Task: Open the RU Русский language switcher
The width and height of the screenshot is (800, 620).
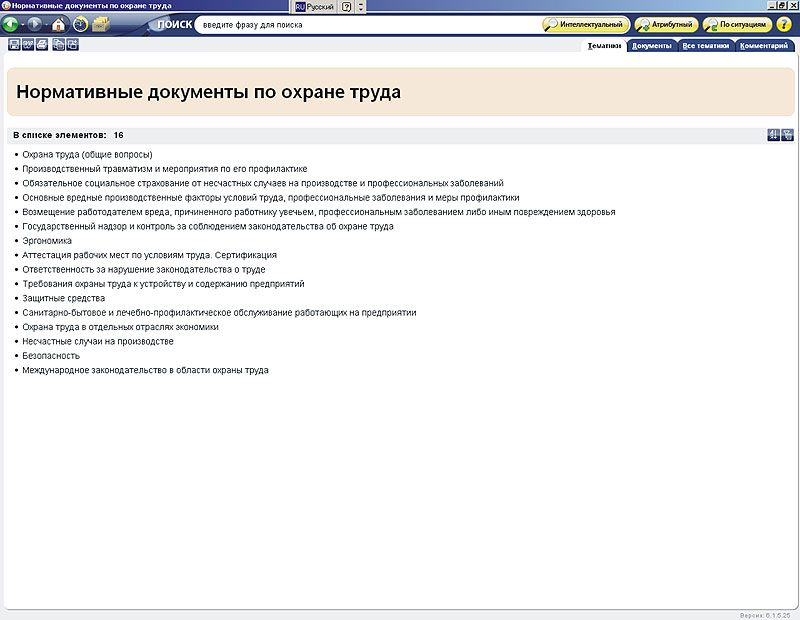Action: (x=316, y=6)
